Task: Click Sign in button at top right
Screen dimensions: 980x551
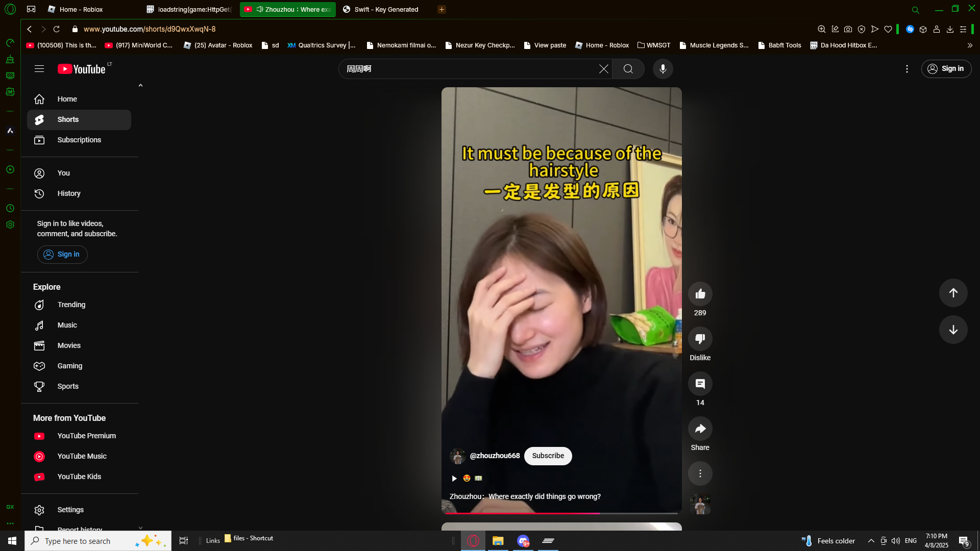Action: 946,69
